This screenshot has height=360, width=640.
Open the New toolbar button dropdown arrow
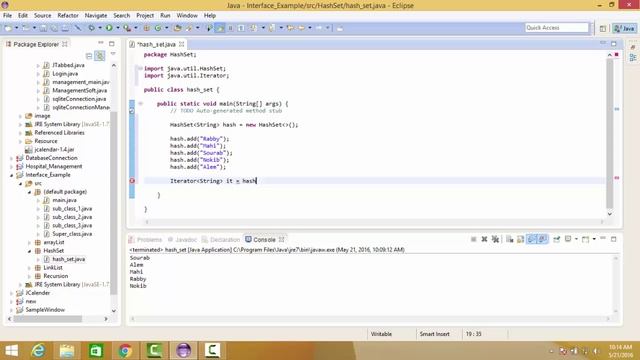[x=16, y=28]
